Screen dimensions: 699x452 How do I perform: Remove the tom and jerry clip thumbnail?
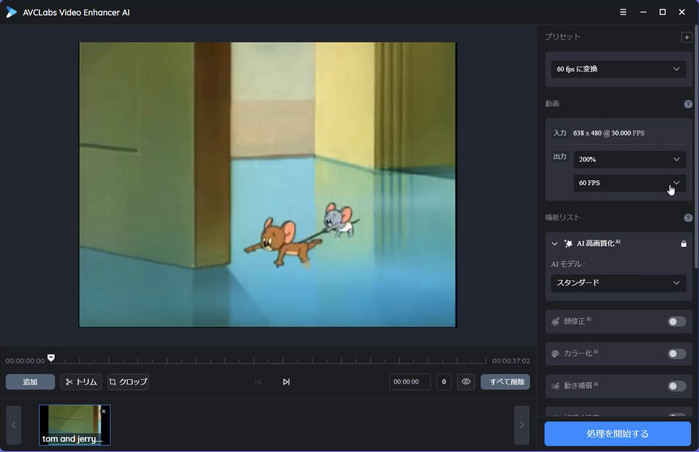(103, 411)
